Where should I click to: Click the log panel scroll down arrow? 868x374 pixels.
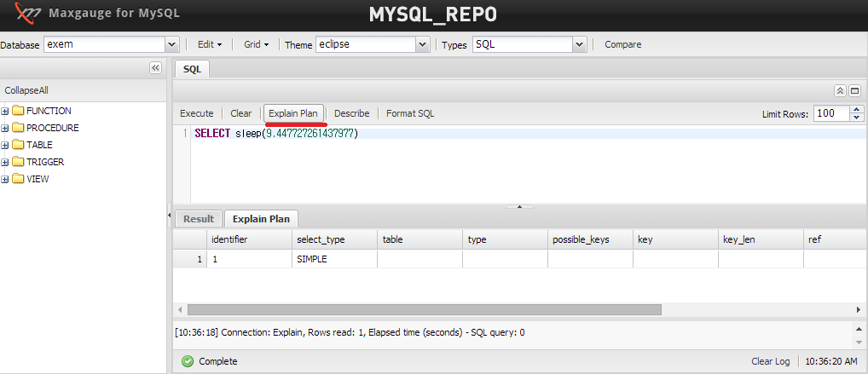(x=859, y=343)
